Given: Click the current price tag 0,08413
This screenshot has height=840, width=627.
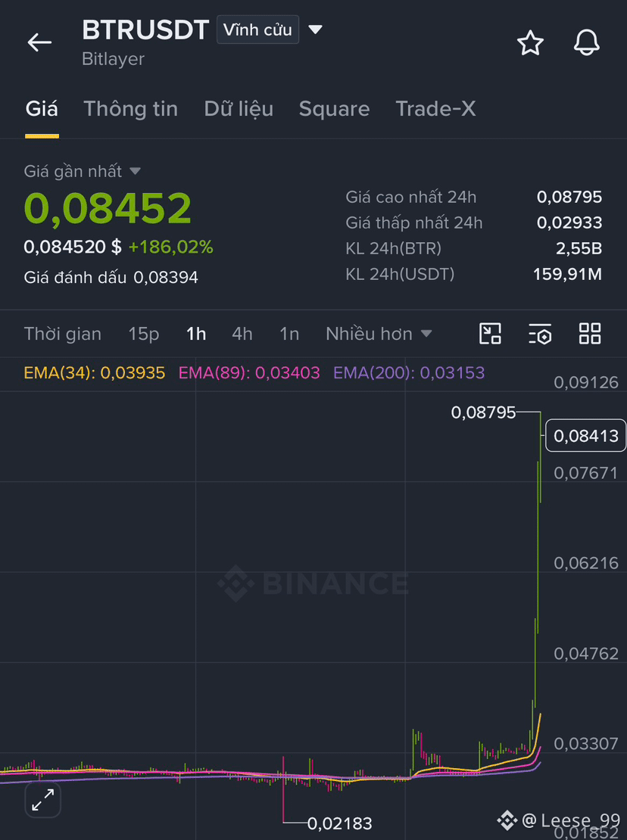Looking at the screenshot, I should click(586, 436).
